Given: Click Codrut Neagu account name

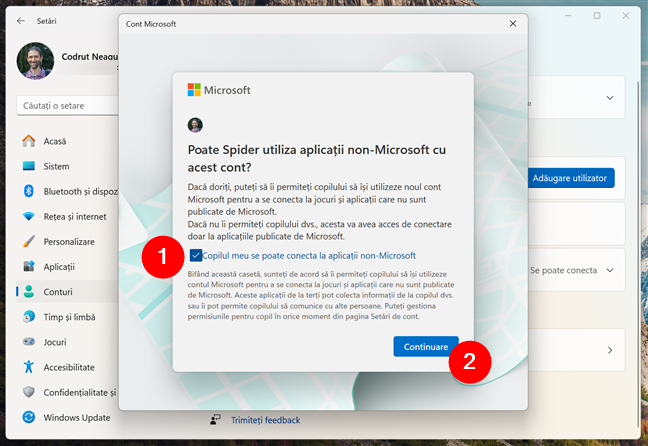Looking at the screenshot, I should pos(90,57).
